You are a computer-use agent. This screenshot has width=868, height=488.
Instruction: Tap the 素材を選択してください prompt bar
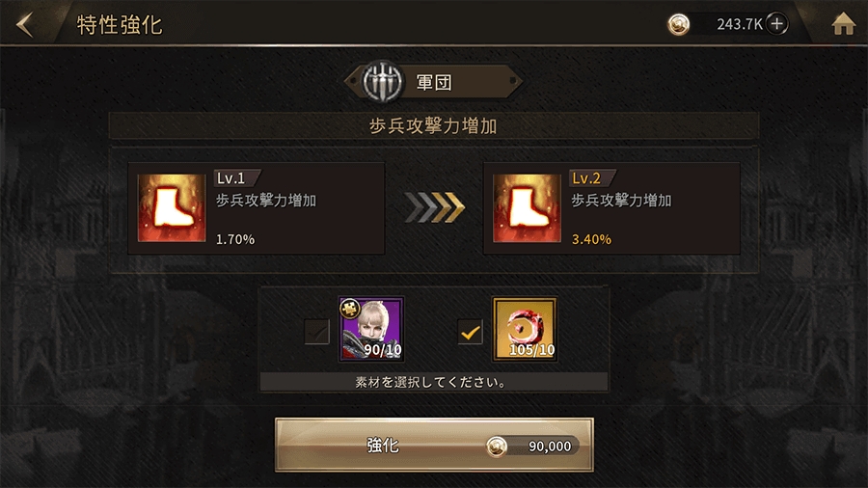coord(434,382)
